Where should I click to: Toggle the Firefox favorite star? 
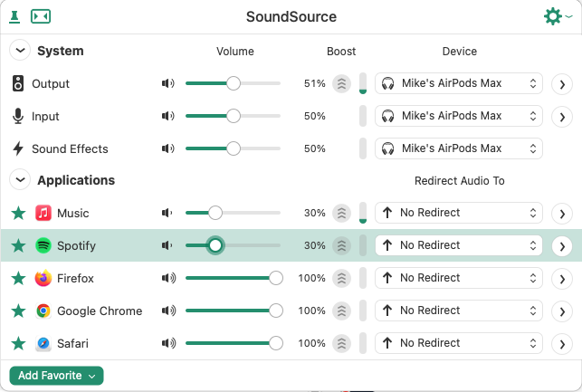coord(18,278)
